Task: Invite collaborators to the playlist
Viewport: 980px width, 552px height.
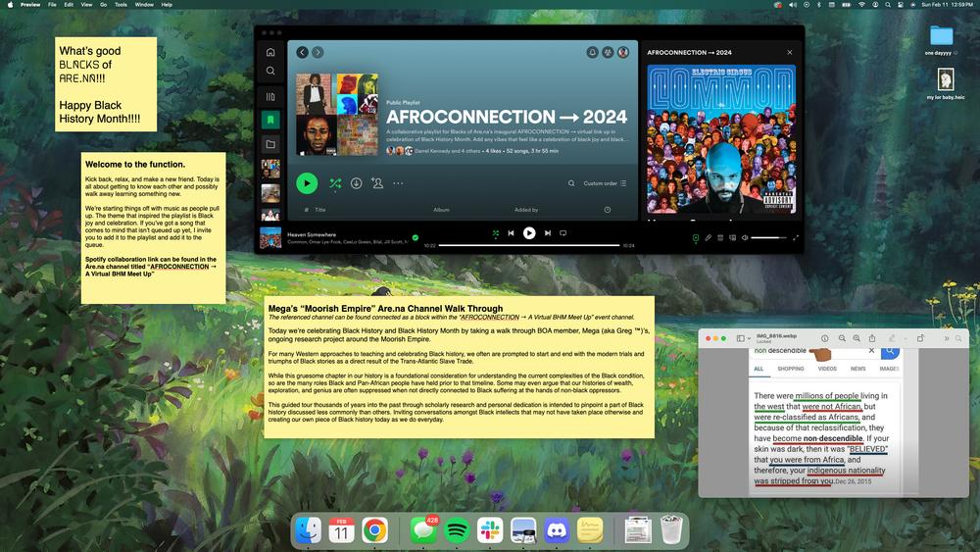Action: 377,183
